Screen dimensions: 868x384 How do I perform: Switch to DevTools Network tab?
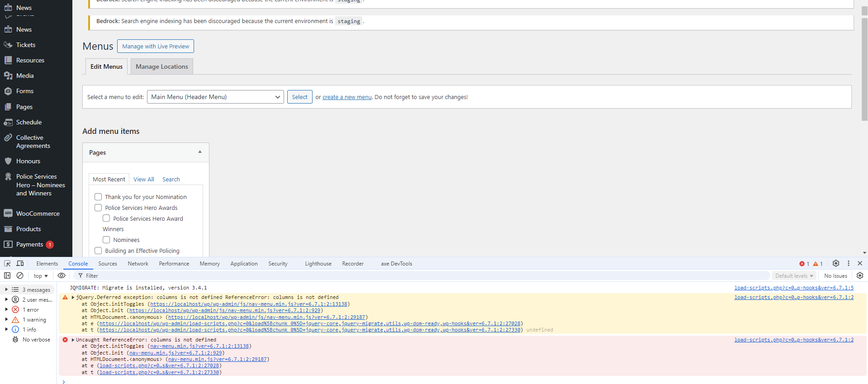coord(138,264)
